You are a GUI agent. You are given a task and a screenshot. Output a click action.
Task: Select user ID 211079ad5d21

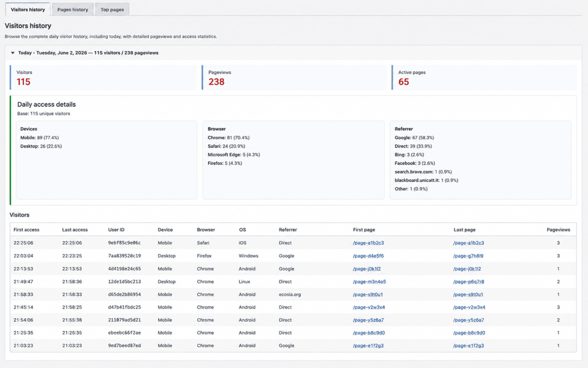point(124,320)
